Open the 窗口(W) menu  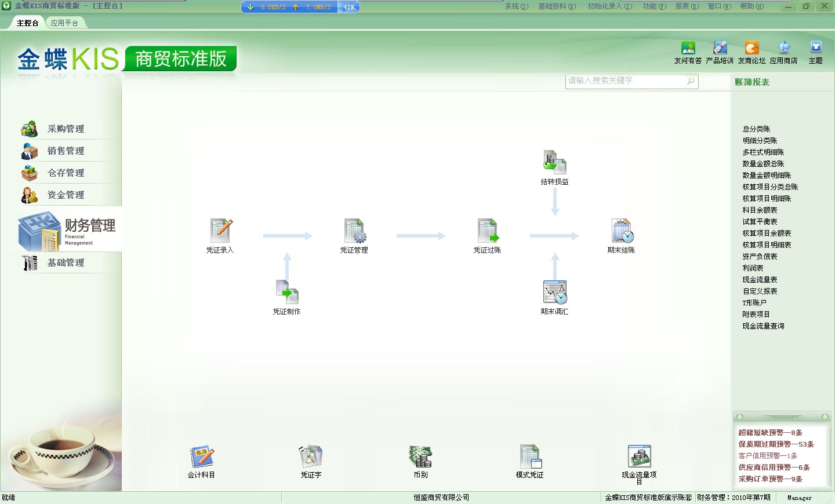point(720,6)
